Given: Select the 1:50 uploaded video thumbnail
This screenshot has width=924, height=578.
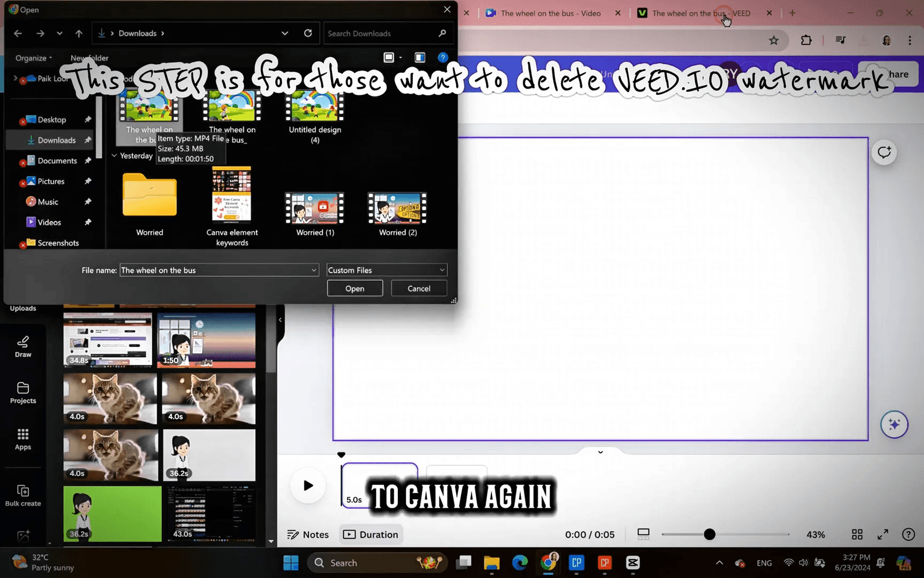Looking at the screenshot, I should (206, 340).
